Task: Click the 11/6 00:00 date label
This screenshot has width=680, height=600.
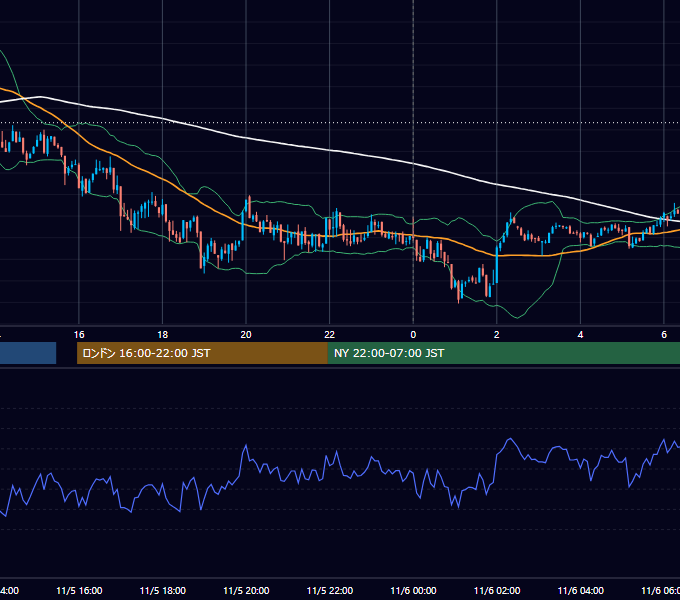Action: (x=413, y=590)
